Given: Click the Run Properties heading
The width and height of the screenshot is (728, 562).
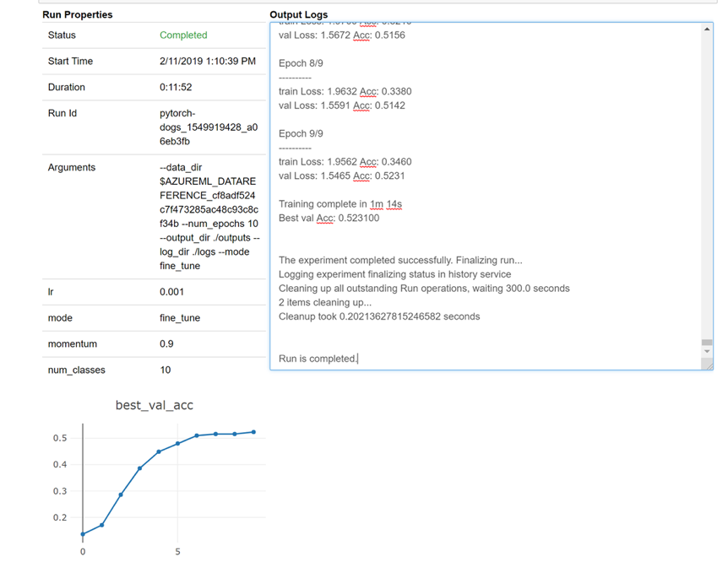Looking at the screenshot, I should point(78,15).
